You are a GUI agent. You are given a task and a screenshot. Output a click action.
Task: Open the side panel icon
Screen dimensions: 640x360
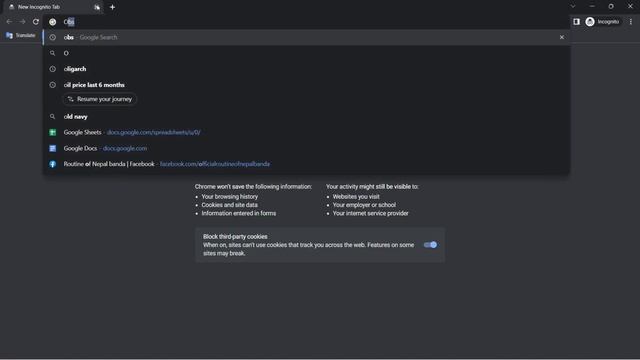pos(576,22)
